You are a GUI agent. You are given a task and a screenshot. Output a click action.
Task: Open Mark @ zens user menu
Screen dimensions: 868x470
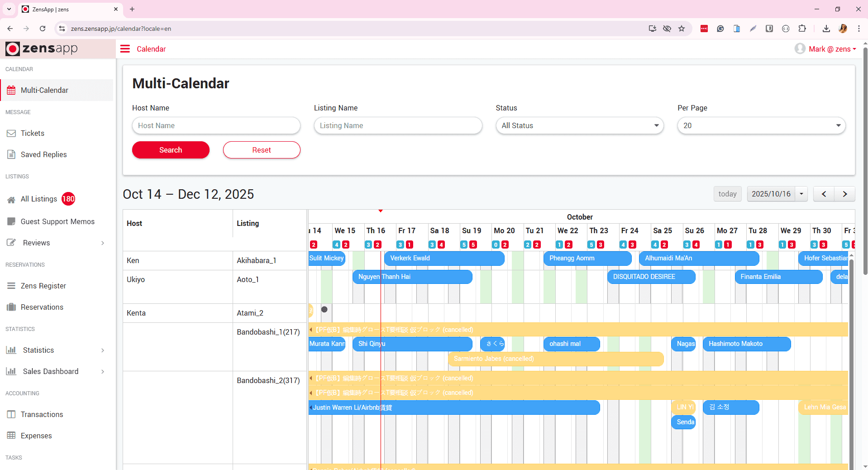point(826,49)
